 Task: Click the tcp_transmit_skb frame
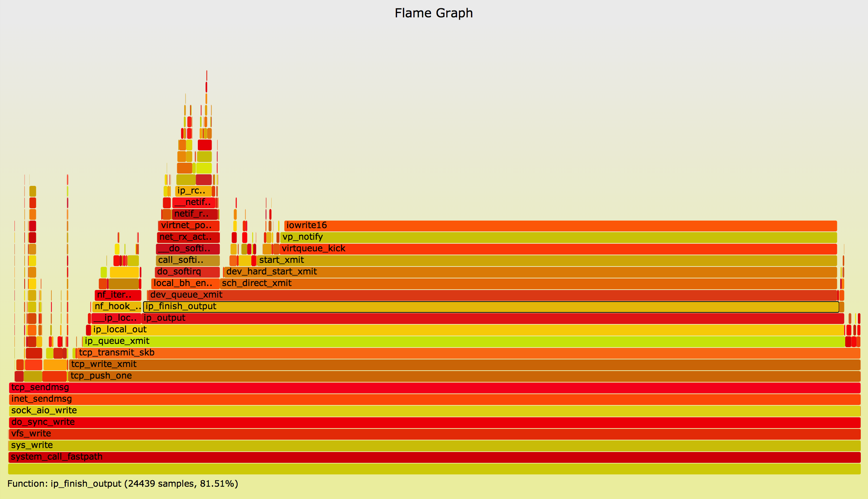(468, 353)
